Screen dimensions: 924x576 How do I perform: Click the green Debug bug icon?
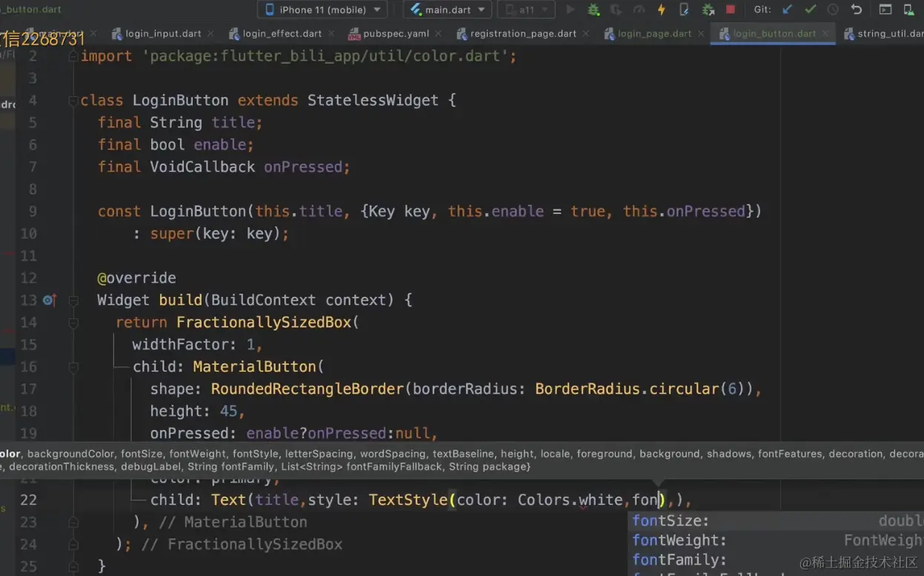point(594,10)
